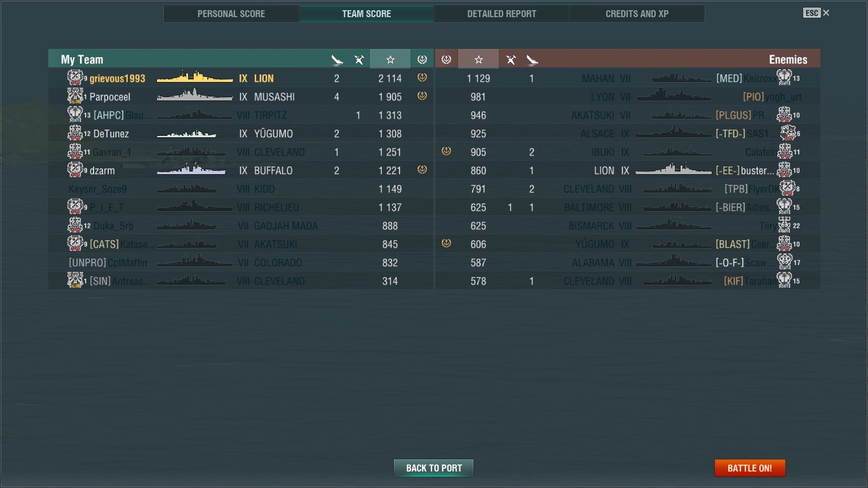The height and width of the screenshot is (488, 868).
Task: Select the dzarm BUFFALO row
Action: (241, 170)
